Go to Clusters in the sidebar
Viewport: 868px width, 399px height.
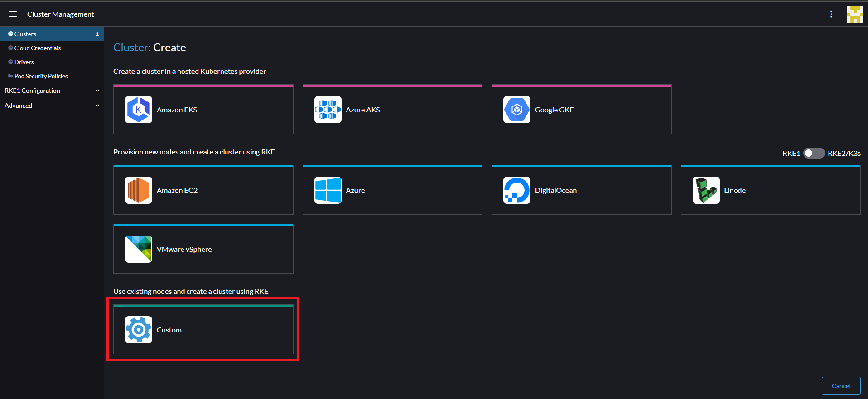click(52, 34)
